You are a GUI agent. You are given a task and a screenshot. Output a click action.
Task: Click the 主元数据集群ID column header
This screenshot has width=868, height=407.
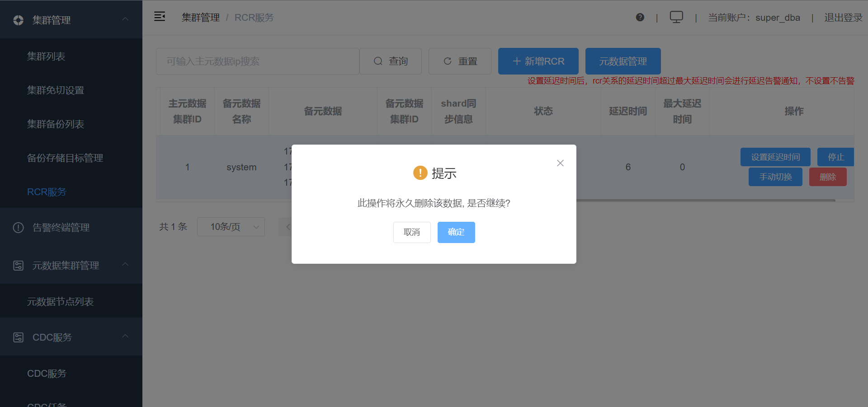click(187, 111)
